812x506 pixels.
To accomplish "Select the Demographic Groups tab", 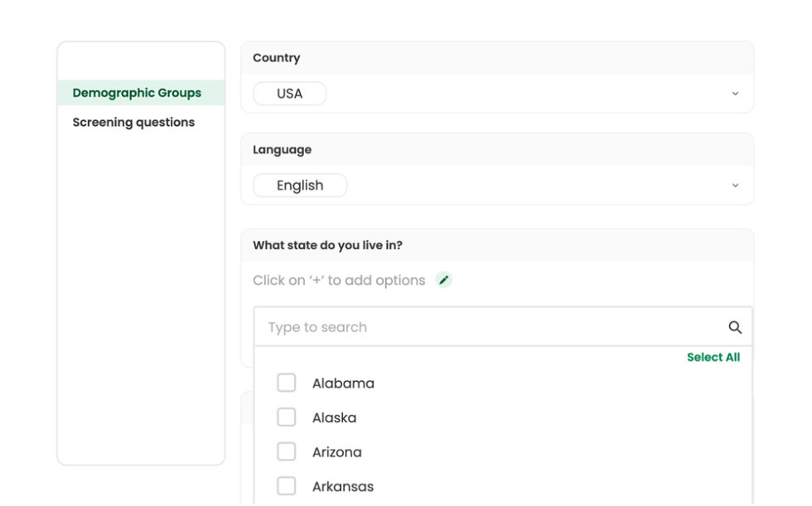I will coord(136,92).
